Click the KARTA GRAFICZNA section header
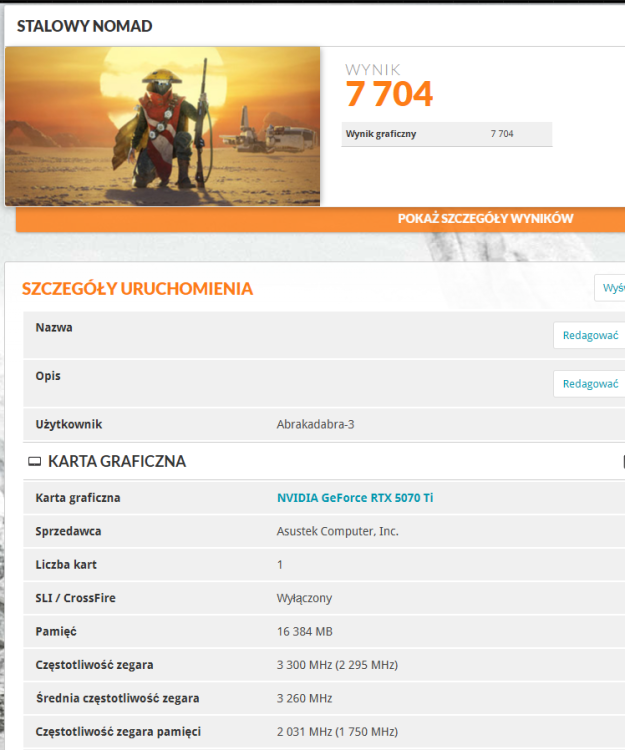The image size is (625, 750). 117,462
